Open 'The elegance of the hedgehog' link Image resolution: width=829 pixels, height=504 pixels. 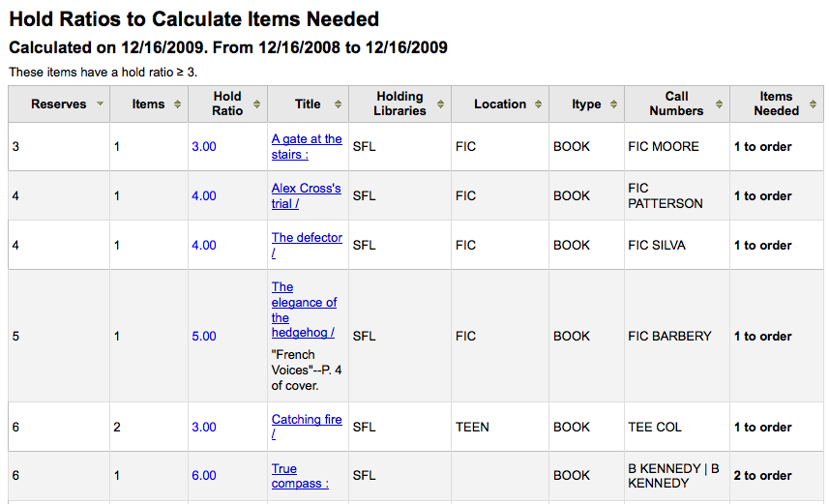pyautogui.click(x=304, y=310)
